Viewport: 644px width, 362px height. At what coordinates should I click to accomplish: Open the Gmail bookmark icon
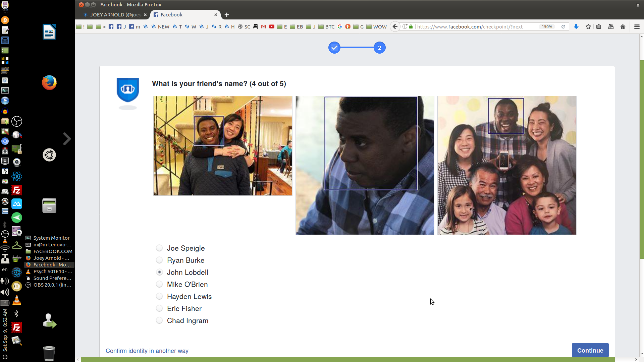pyautogui.click(x=264, y=26)
